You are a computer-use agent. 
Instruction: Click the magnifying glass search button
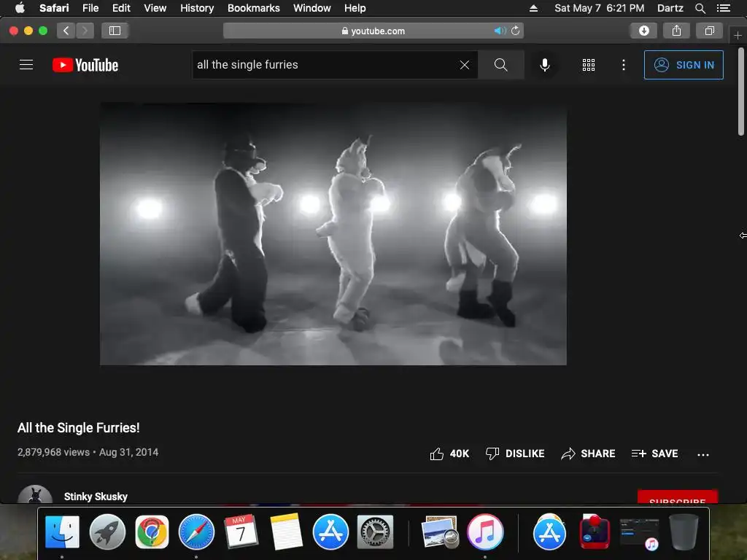(x=500, y=65)
